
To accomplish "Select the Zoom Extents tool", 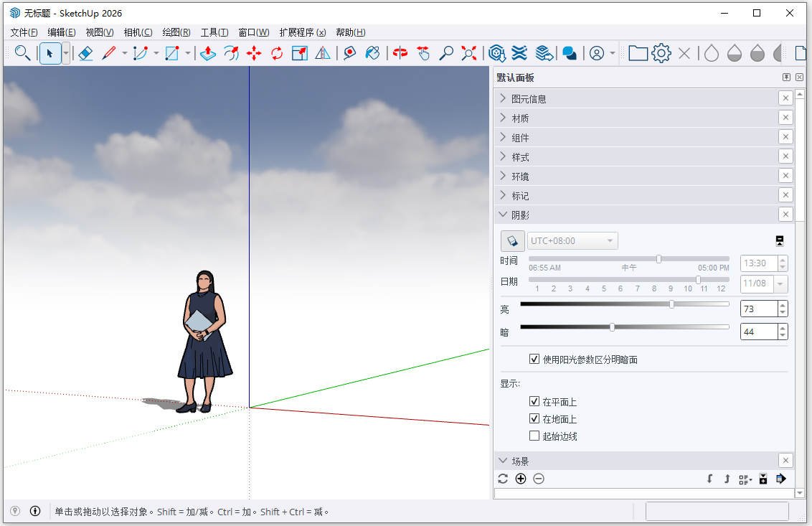I will pyautogui.click(x=469, y=53).
